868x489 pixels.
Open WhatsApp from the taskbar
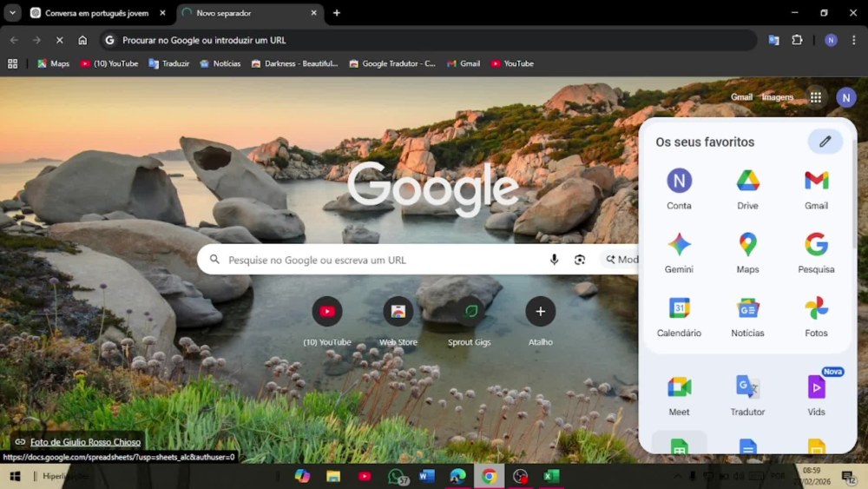click(x=397, y=476)
